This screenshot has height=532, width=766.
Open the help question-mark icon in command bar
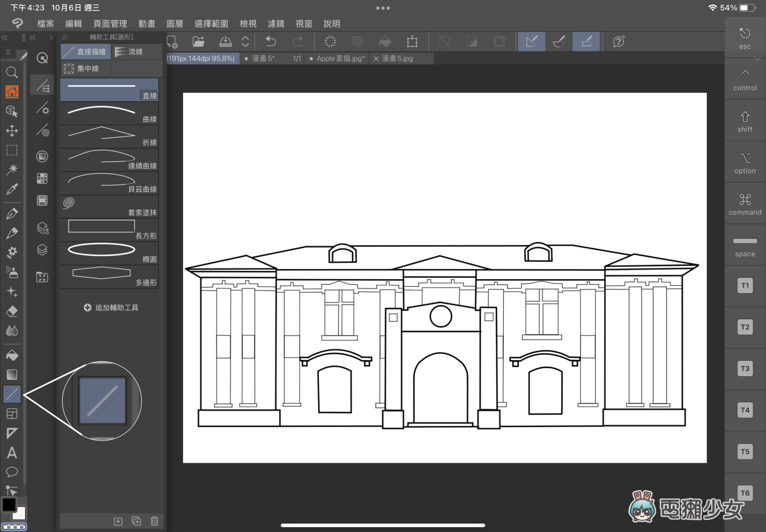click(619, 41)
